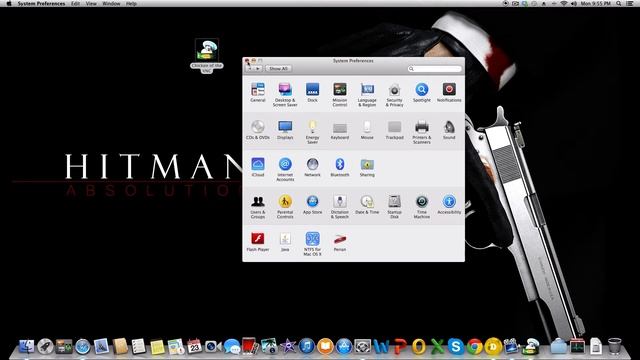This screenshot has width=640, height=360.
Task: Open the Network preference pane
Action: 312,167
